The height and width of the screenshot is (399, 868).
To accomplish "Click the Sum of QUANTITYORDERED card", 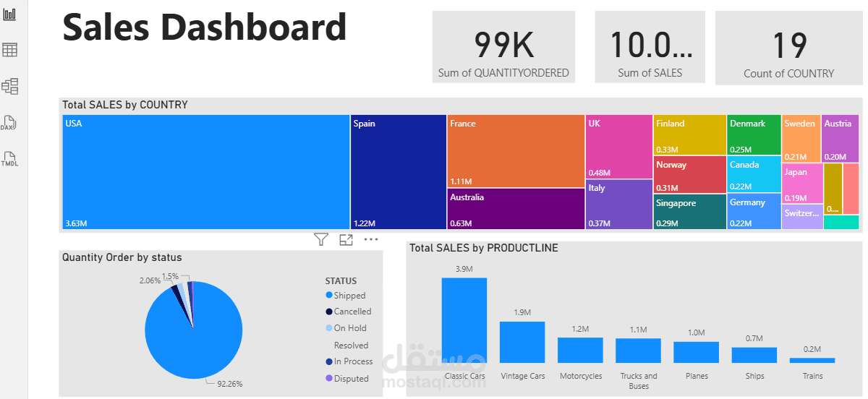I will point(503,47).
